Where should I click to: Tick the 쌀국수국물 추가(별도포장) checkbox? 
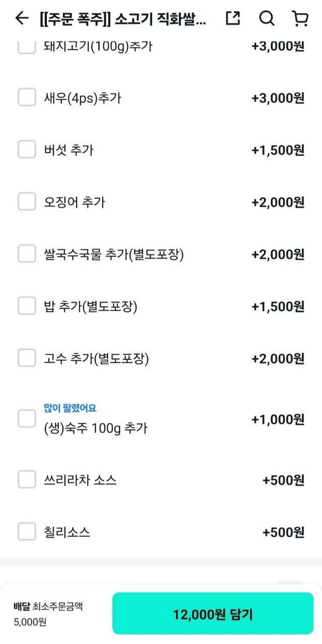pyautogui.click(x=27, y=254)
